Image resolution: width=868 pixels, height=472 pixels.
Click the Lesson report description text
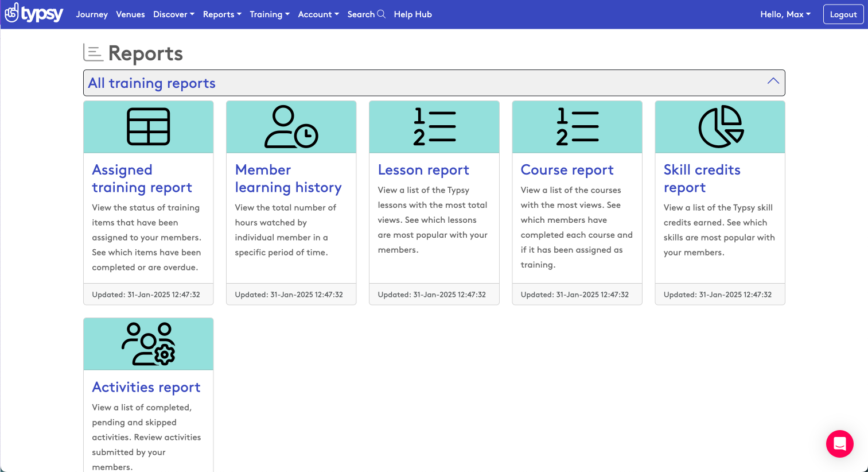[x=433, y=220]
